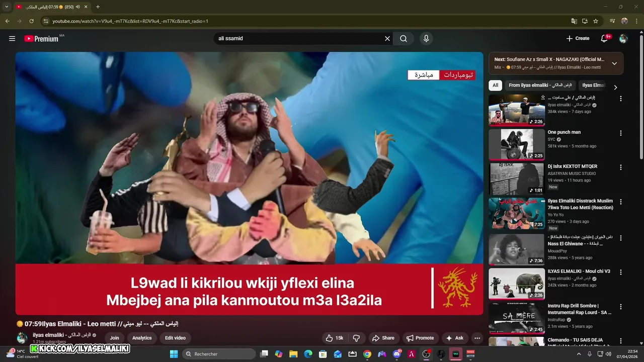Screen dimensions: 644x362
Task: Dislike the video with thumbs down
Action: [x=356, y=338]
